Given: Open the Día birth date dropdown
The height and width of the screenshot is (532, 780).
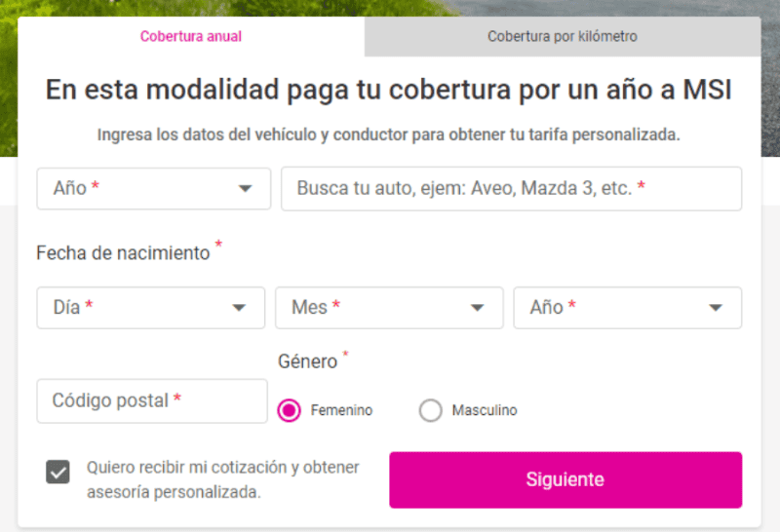Looking at the screenshot, I should [x=150, y=307].
